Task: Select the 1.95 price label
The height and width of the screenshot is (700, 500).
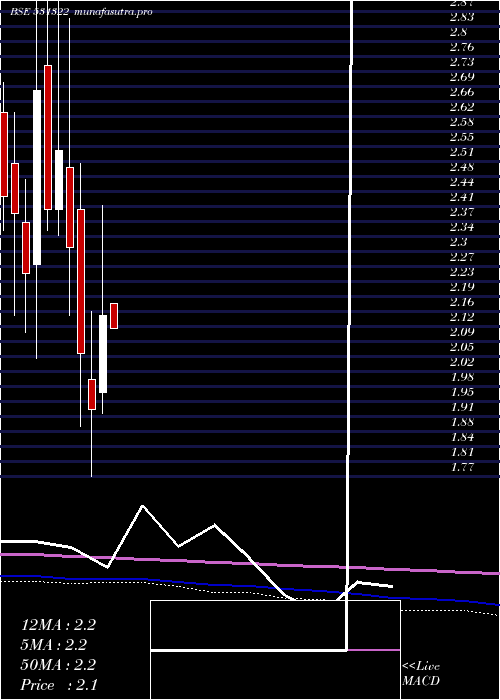Action: [x=461, y=392]
